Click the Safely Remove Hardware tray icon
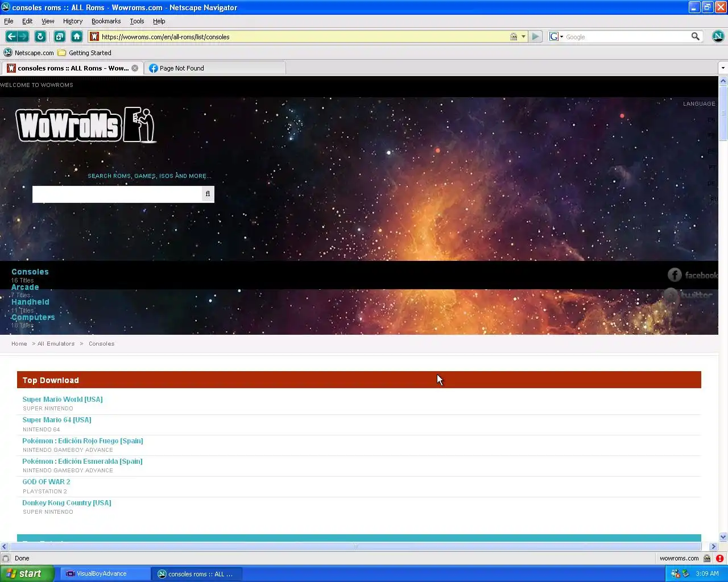The height and width of the screenshot is (582, 728). 686,573
